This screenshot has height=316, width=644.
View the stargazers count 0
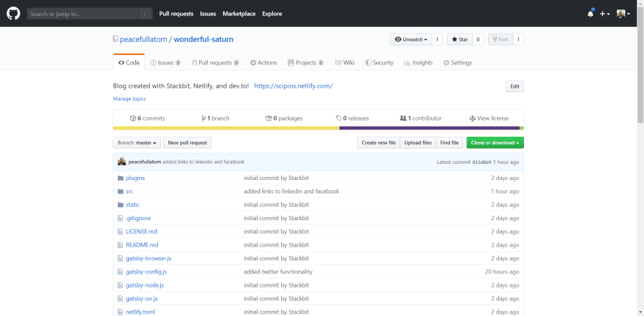tap(478, 39)
